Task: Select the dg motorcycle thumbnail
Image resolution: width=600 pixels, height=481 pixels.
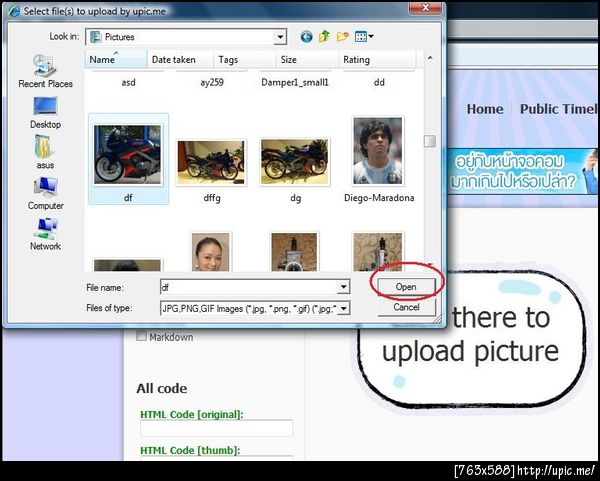Action: click(x=295, y=162)
